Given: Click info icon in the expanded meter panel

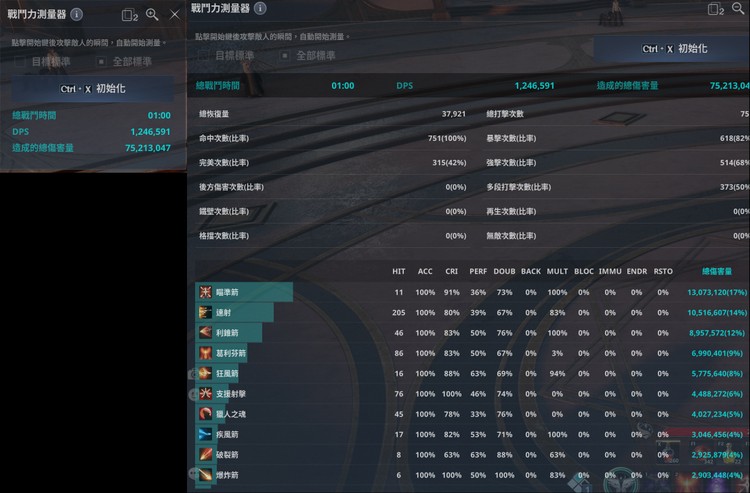Looking at the screenshot, I should tap(260, 8).
